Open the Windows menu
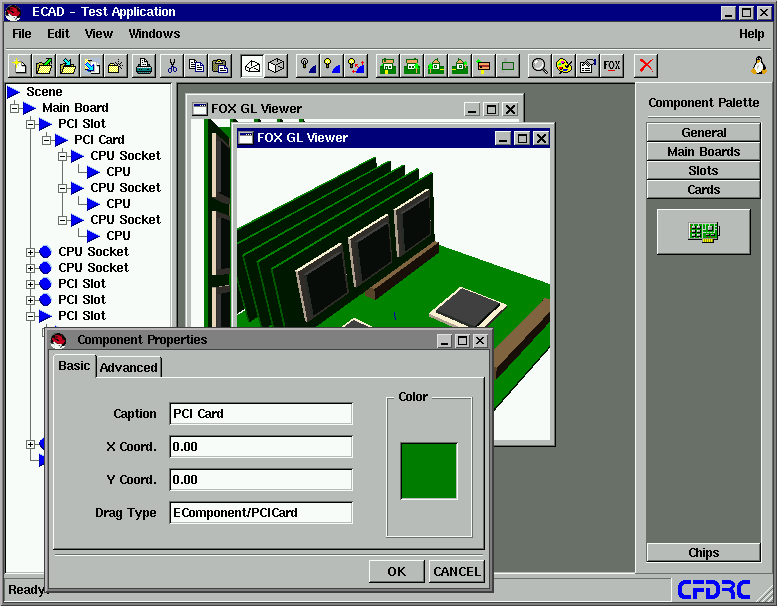 click(x=154, y=34)
